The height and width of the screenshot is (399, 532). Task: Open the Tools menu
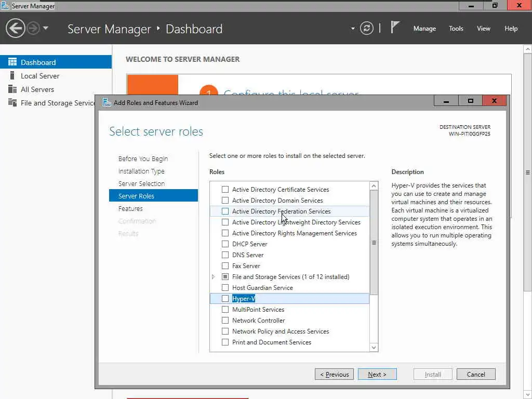[x=456, y=29]
